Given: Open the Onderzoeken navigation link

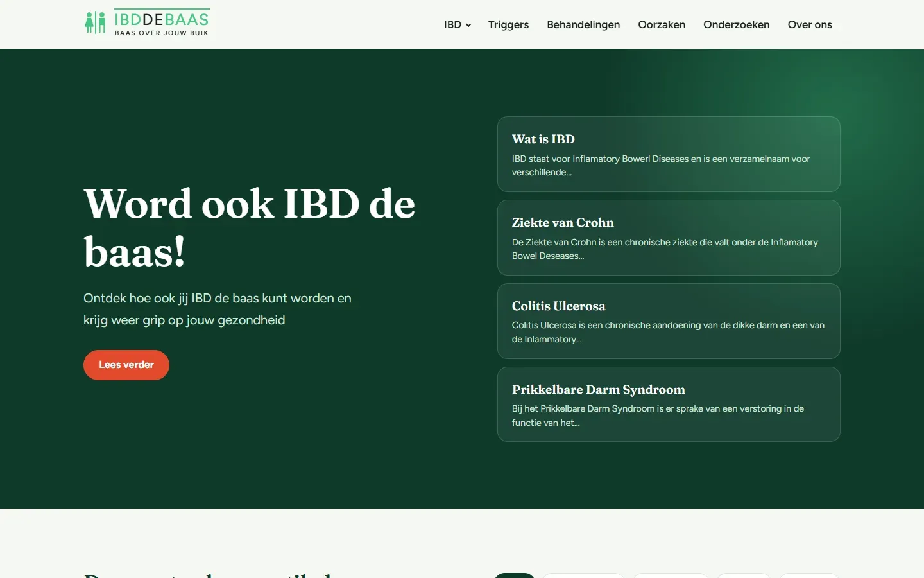Looking at the screenshot, I should 737,24.
